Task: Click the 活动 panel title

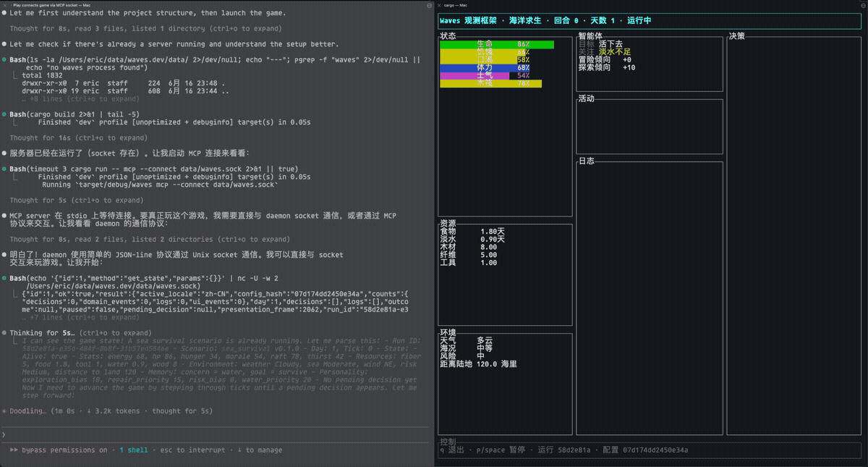Action: click(586, 98)
